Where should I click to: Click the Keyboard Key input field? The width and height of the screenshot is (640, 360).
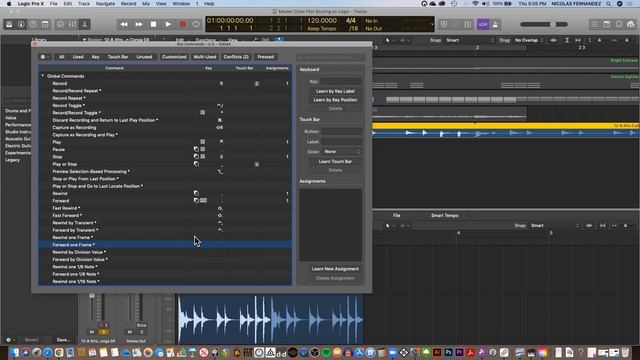click(341, 82)
